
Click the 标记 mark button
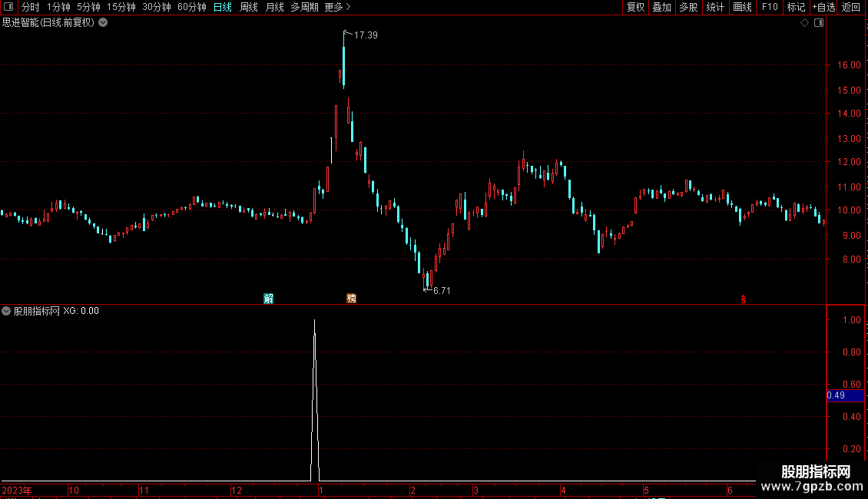point(796,7)
